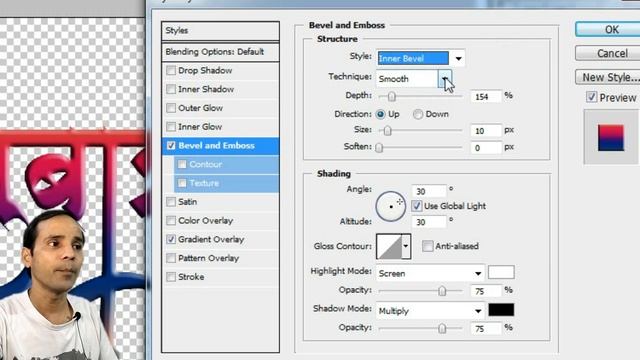Tick the Outer Glow checkbox
The width and height of the screenshot is (640, 360).
[171, 108]
